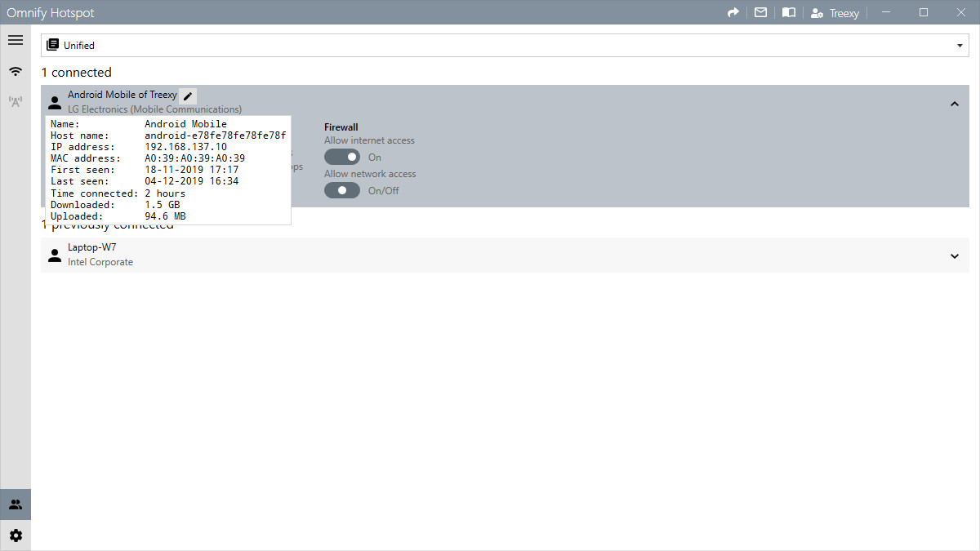This screenshot has height=551, width=980.
Task: Click the user icon beside Laptop-W7
Action: pos(54,254)
